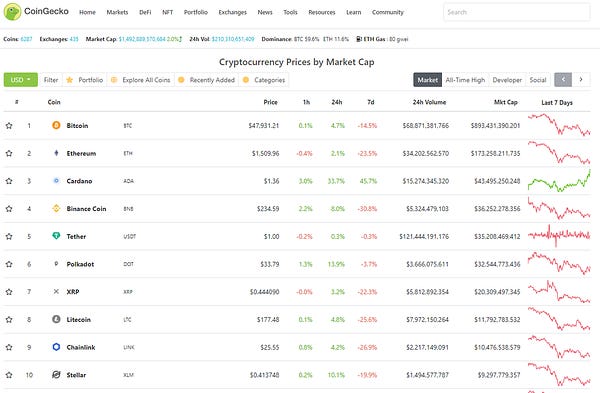Sort by the Mkt Cap column header
This screenshot has width=600, height=393.
[x=505, y=102]
